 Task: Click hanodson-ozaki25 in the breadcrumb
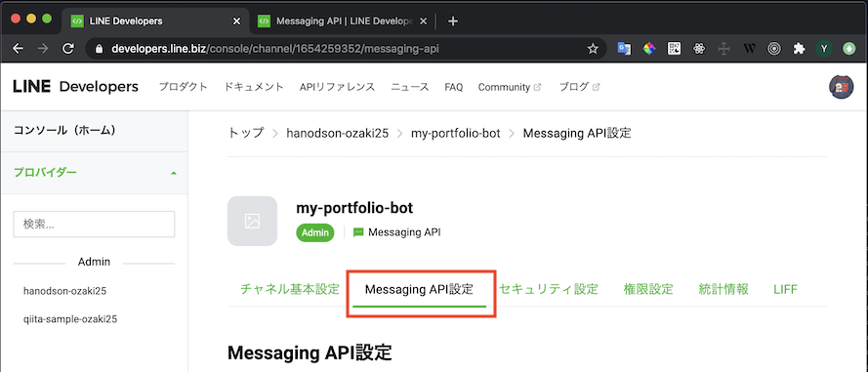[337, 134]
